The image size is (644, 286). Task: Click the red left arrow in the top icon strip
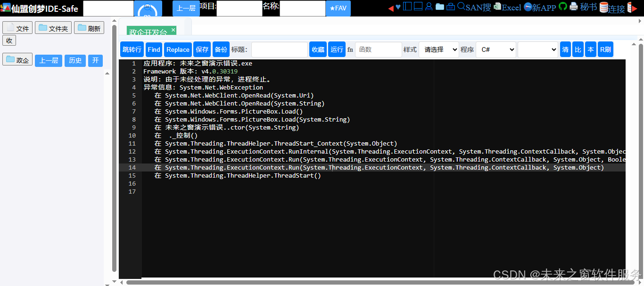click(x=391, y=8)
